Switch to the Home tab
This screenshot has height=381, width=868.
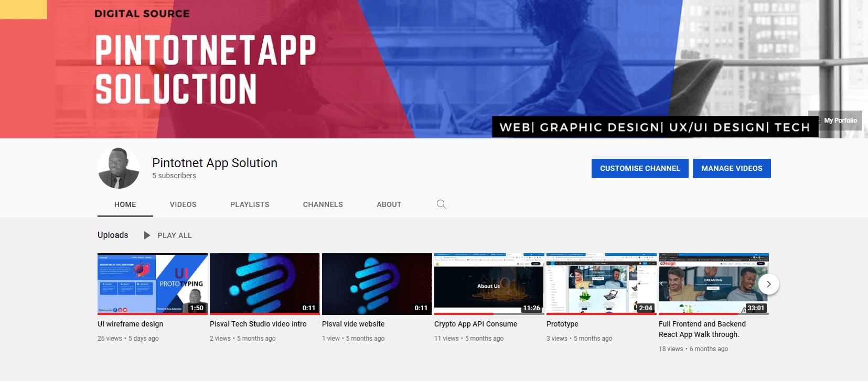(125, 204)
